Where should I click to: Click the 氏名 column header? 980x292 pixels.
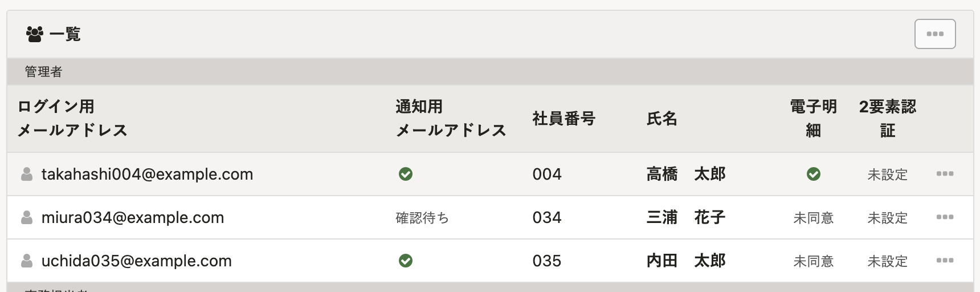662,119
